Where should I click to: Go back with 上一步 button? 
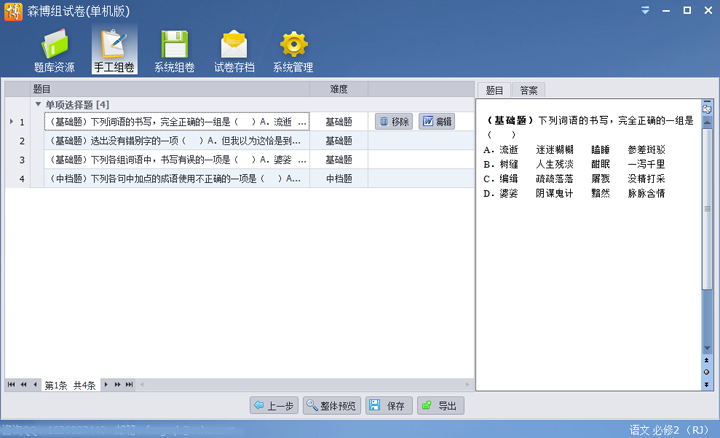pos(273,406)
